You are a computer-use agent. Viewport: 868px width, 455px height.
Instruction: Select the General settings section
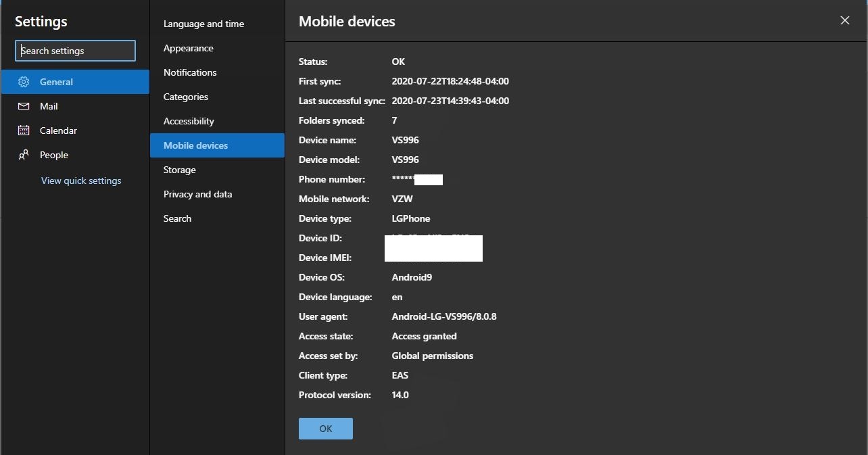[75, 82]
